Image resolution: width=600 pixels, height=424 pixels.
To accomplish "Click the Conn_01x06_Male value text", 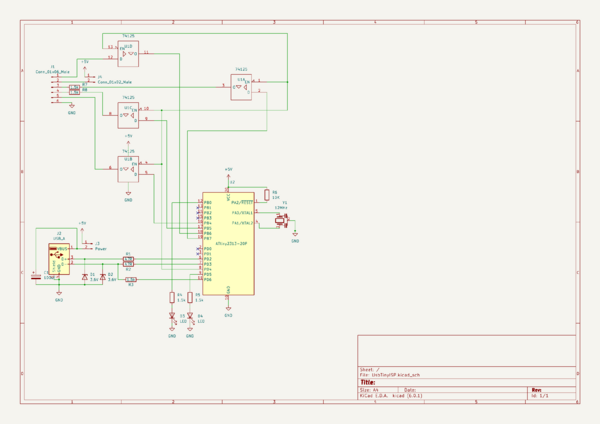I will point(53,72).
